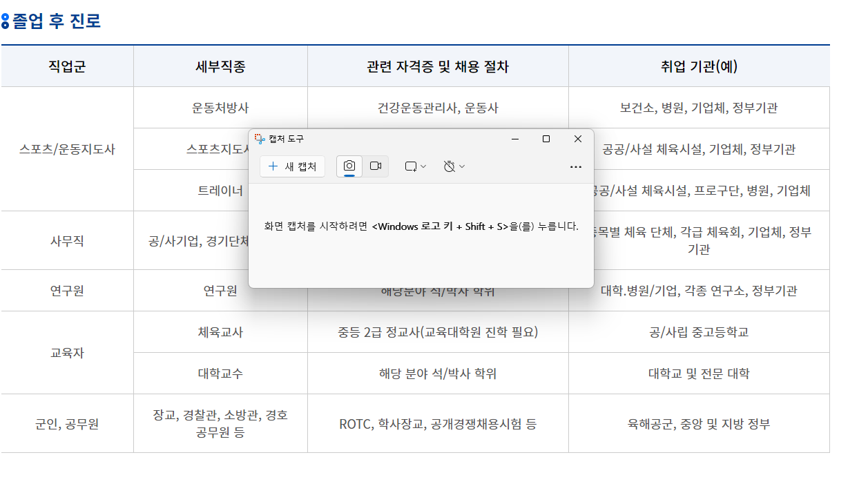Maximize the 캡처 도구 window
Screen dimensions: 868x493
click(546, 139)
